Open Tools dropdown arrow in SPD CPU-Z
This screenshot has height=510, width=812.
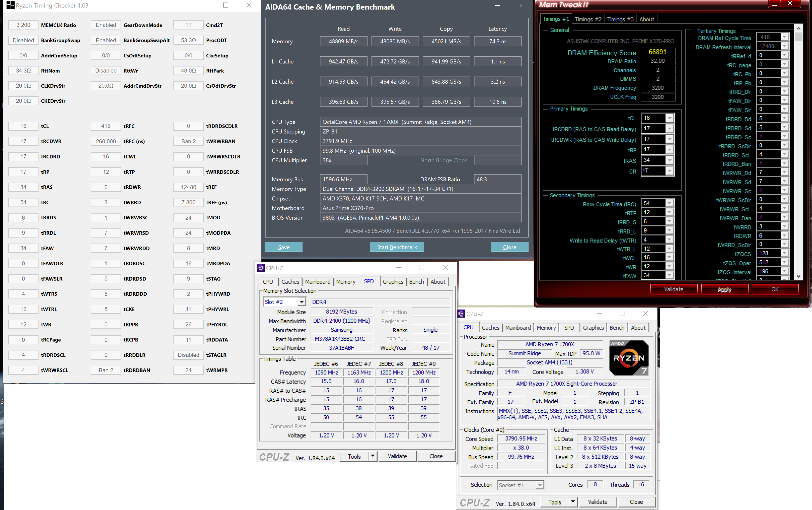(373, 456)
